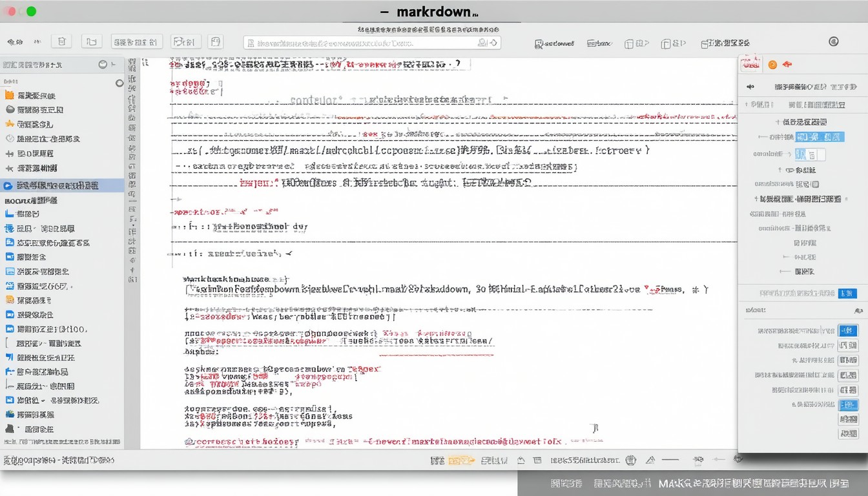The width and height of the screenshot is (868, 496).
Task: Toggle the topmost blue option button in lower inspector
Action: 847,331
